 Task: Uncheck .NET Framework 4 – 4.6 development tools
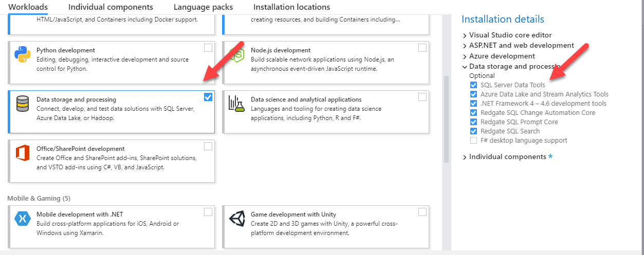[x=473, y=104]
